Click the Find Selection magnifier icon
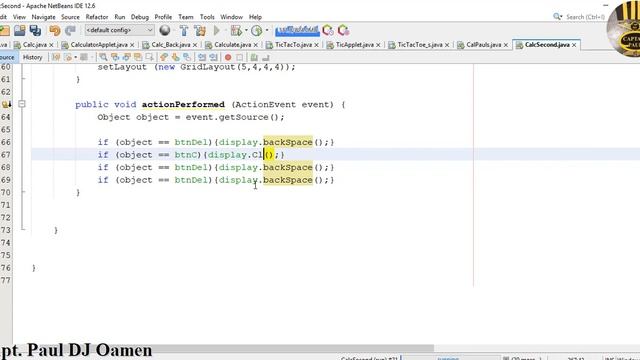 click(x=103, y=57)
